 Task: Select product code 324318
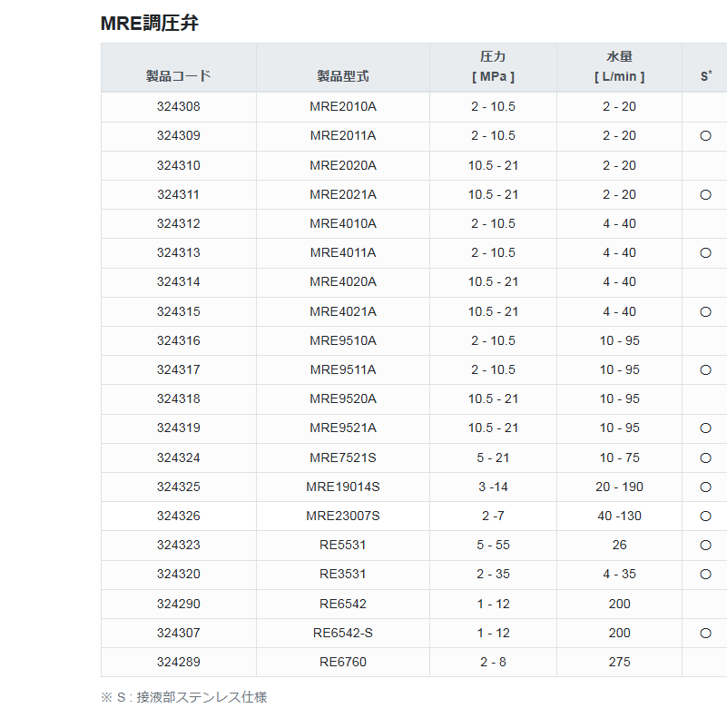click(x=178, y=399)
